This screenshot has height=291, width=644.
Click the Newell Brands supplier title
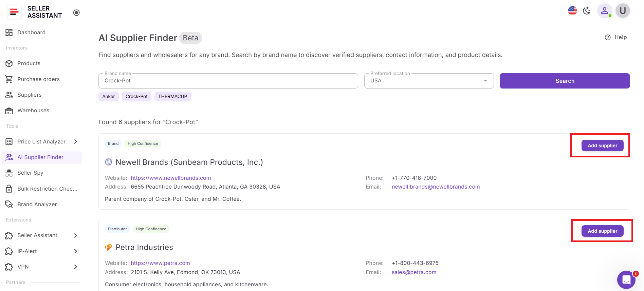point(189,162)
